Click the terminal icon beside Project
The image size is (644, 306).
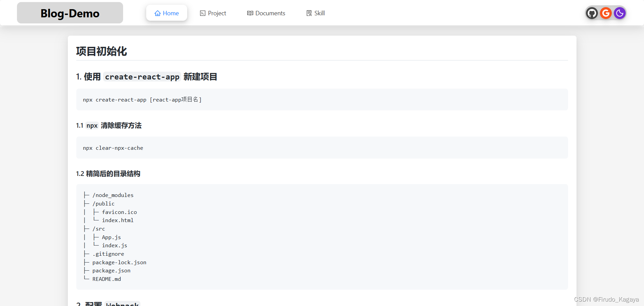tap(202, 13)
